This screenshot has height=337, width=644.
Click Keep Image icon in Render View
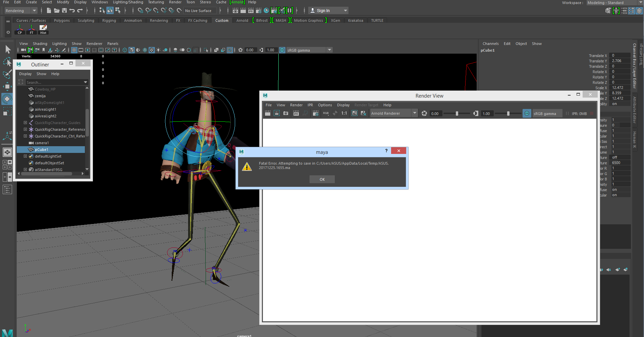coord(355,113)
